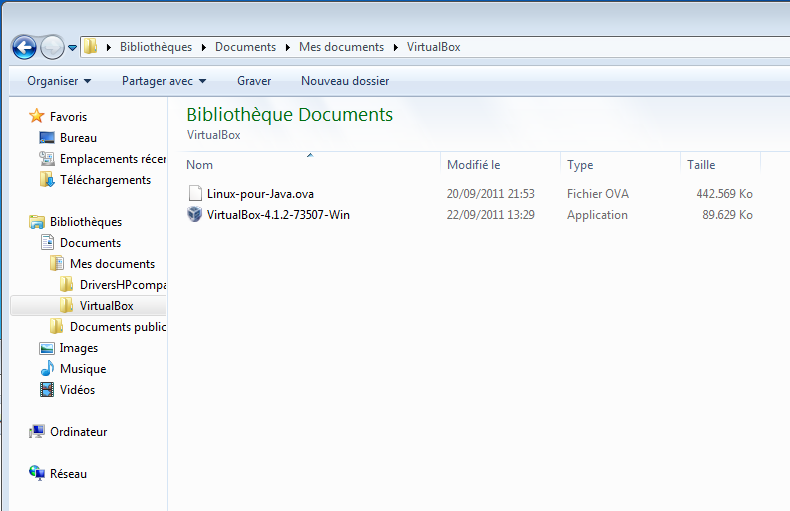Image resolution: width=790 pixels, height=511 pixels.
Task: Click the Linux-pour-Java.ova file icon
Action: [x=194, y=194]
